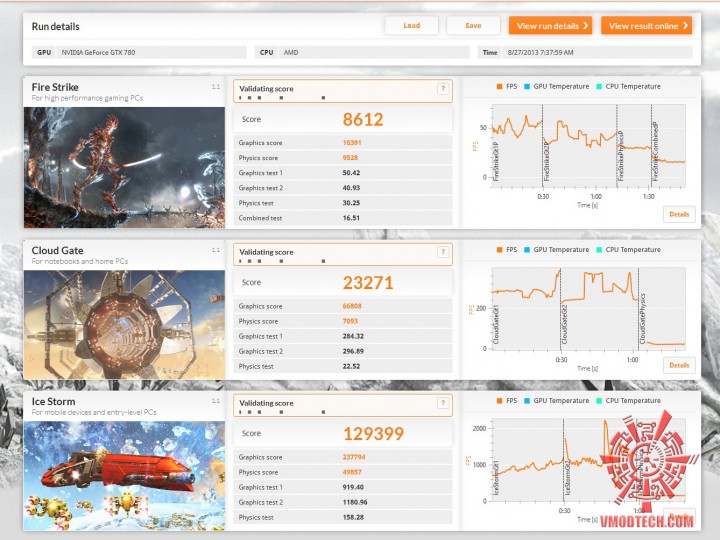Select Fire Strike Combined test value 16.51
Screen dimensions: 720x540
[x=351, y=218]
